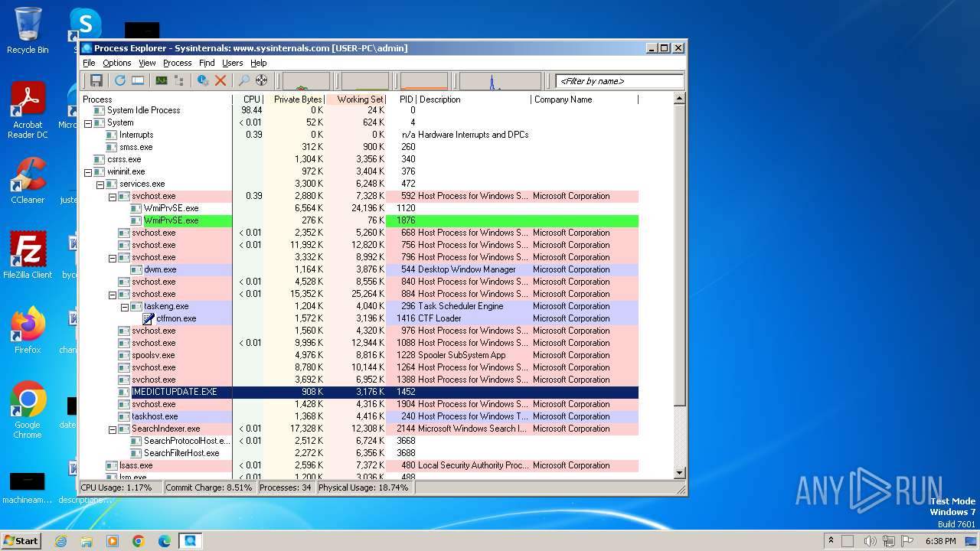This screenshot has width=980, height=551.
Task: Open the Process menu
Action: [x=177, y=63]
